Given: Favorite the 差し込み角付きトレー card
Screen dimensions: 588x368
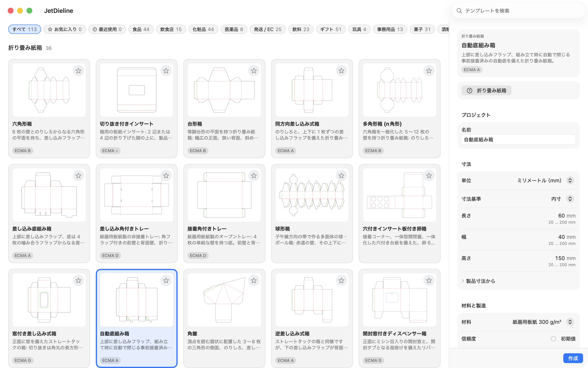Looking at the screenshot, I should click(x=166, y=176).
